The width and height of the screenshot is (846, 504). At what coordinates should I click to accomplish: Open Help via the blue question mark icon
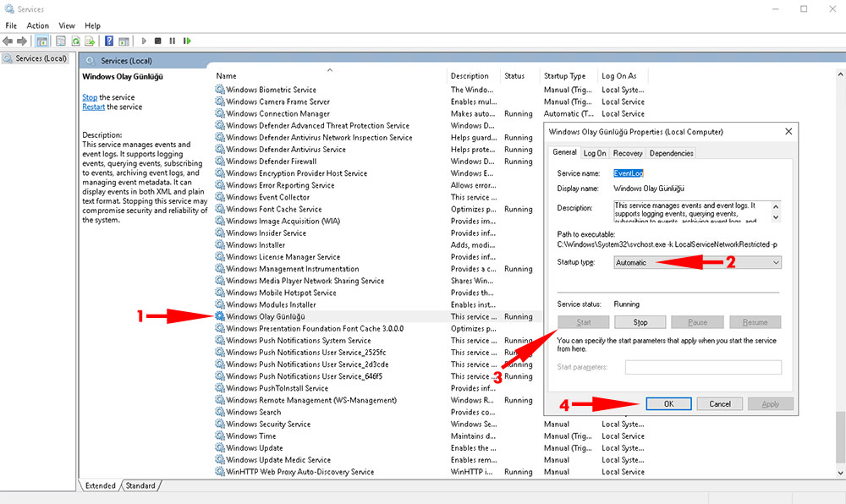pyautogui.click(x=109, y=41)
